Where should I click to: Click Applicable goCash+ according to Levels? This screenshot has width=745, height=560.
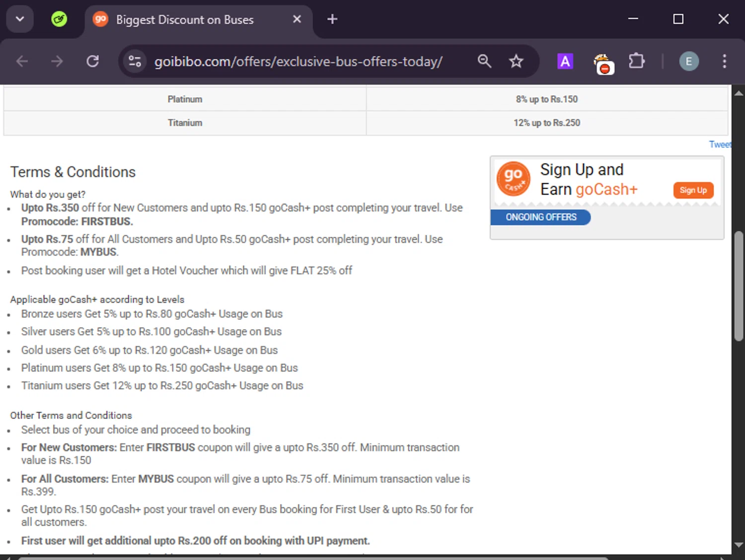click(x=97, y=300)
